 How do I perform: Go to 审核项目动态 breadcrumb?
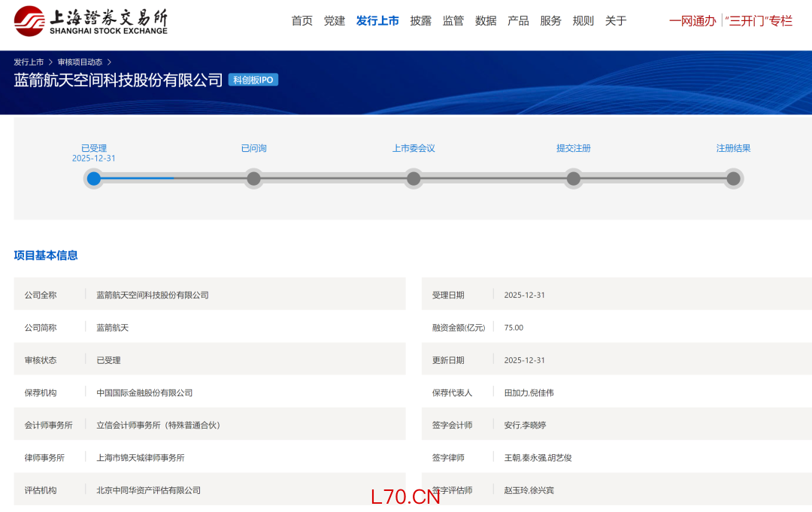(x=80, y=62)
